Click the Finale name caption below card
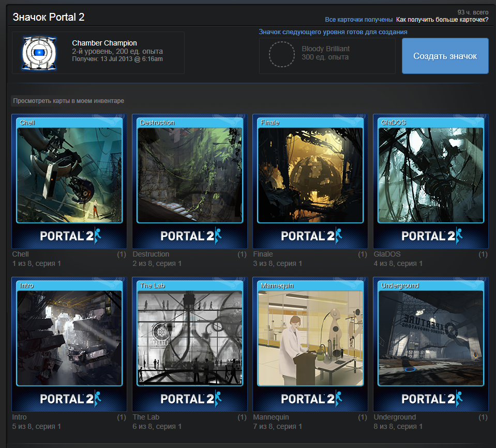The image size is (496, 448). (x=263, y=254)
